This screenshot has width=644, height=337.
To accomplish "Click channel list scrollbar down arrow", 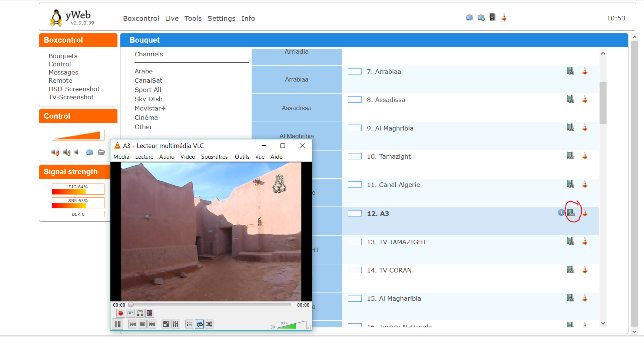I will tap(603, 324).
